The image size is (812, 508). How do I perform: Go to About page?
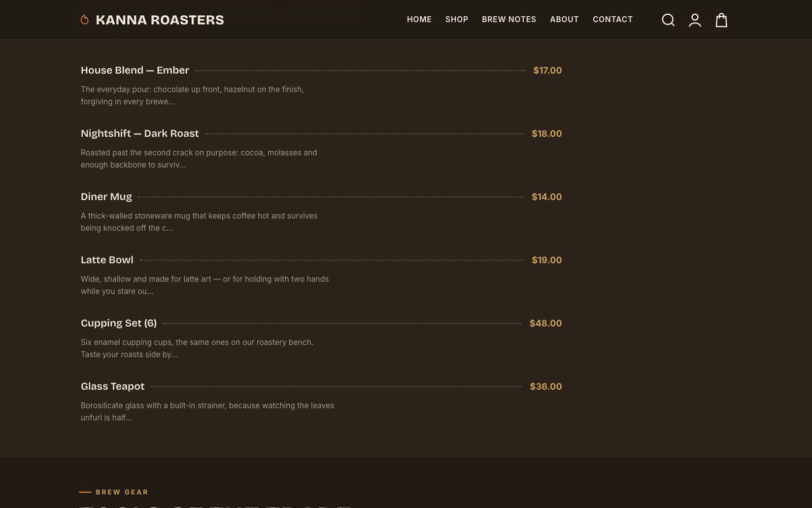click(x=564, y=19)
